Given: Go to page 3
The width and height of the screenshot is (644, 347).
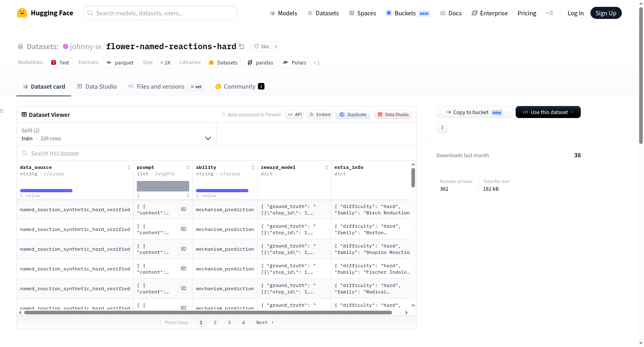Looking at the screenshot, I should click(x=229, y=322).
